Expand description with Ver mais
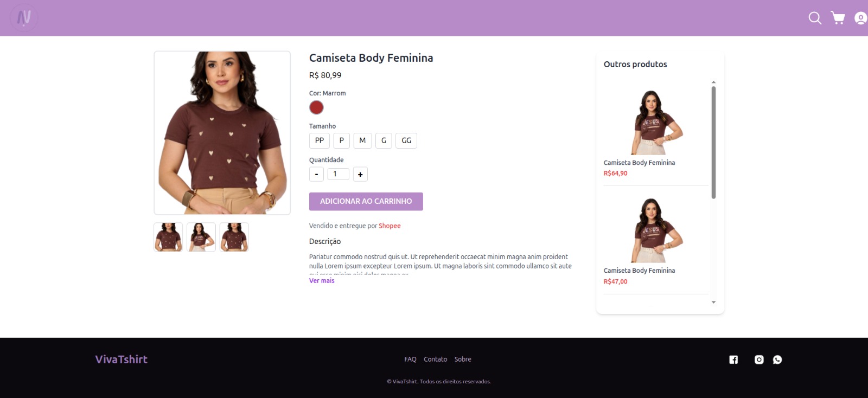Viewport: 868px width, 398px height. [322, 281]
